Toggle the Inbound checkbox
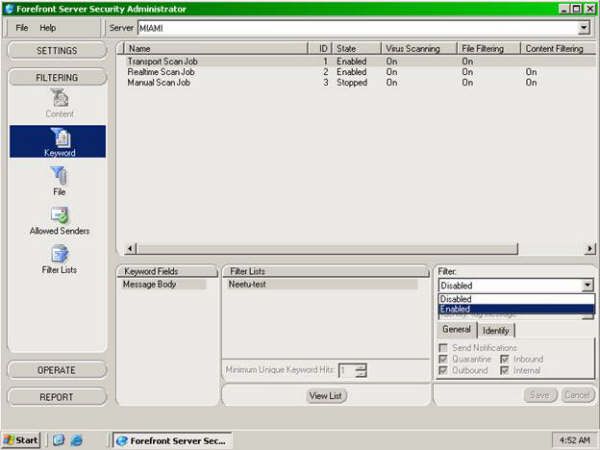Screen dimensions: 600x450 coord(505,359)
